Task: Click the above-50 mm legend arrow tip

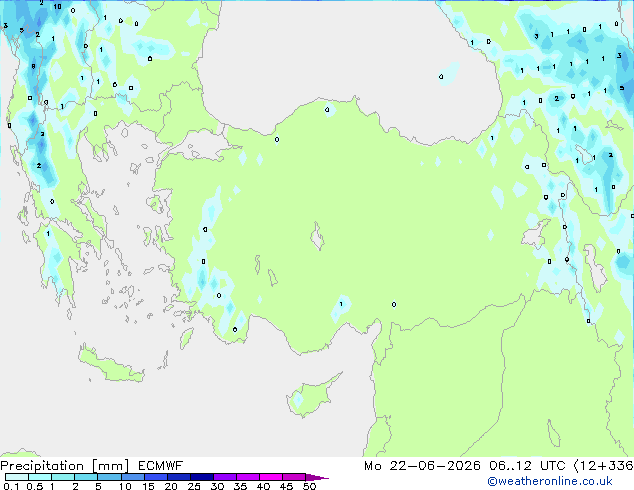Action: click(317, 477)
